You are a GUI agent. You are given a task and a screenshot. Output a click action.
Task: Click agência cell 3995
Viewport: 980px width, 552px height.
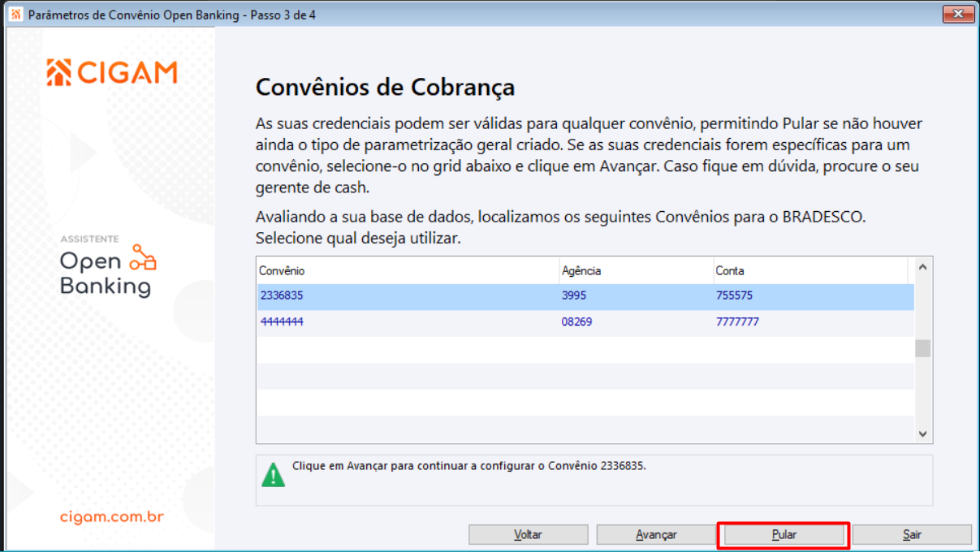(573, 296)
